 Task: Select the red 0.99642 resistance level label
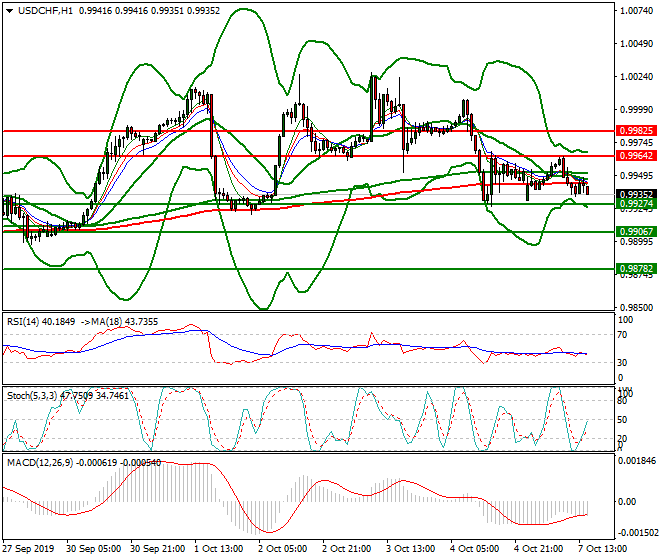click(636, 156)
